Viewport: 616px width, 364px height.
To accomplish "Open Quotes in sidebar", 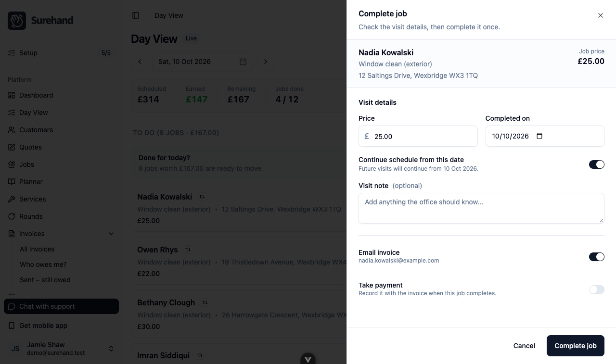I will point(62,147).
